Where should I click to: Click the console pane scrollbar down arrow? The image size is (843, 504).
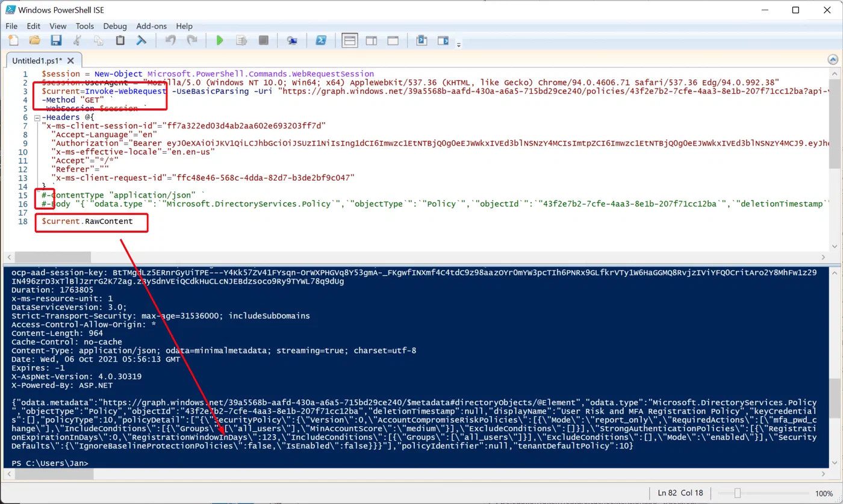(833, 464)
